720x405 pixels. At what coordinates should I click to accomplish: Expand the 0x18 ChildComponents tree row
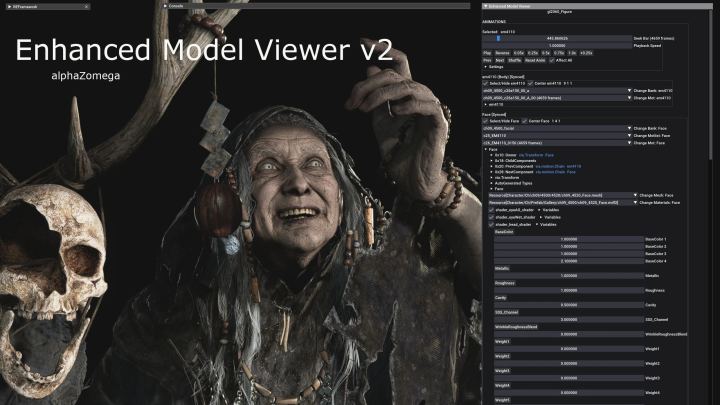tap(491, 161)
